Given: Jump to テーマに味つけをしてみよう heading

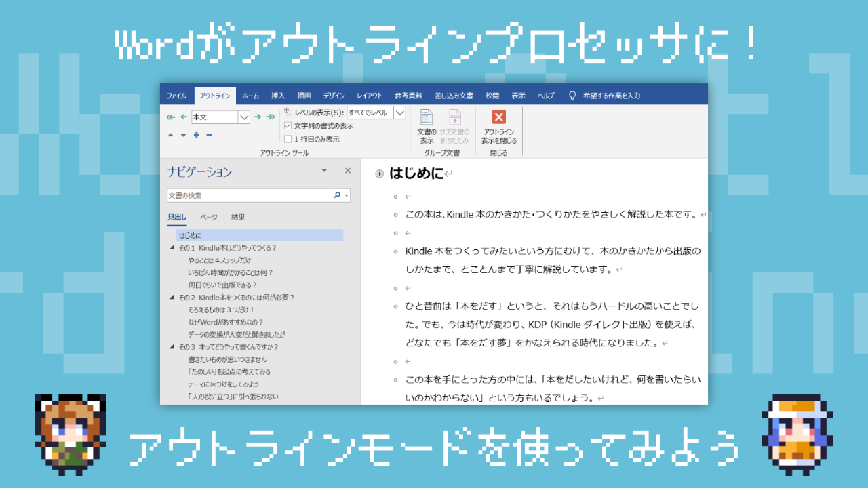Looking at the screenshot, I should (223, 384).
